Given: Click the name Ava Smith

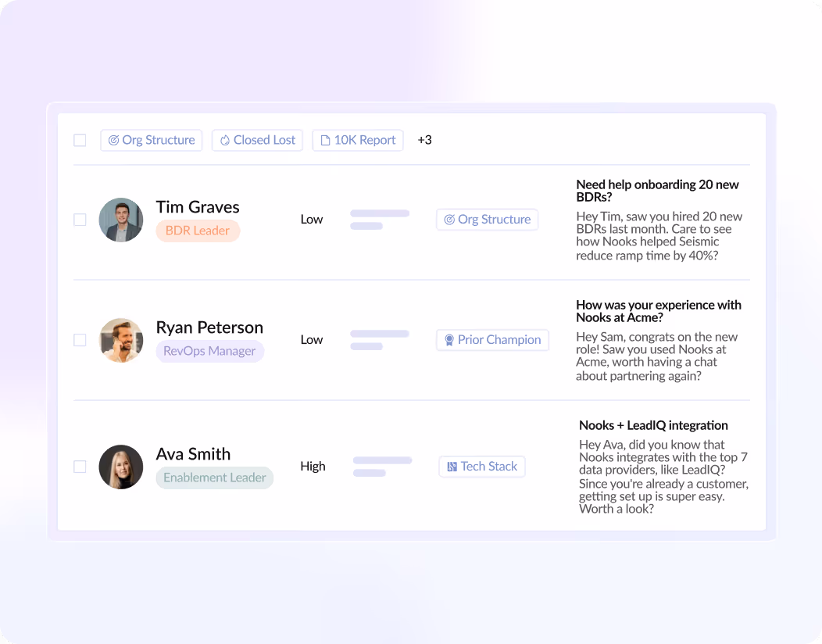Looking at the screenshot, I should click(x=194, y=454).
